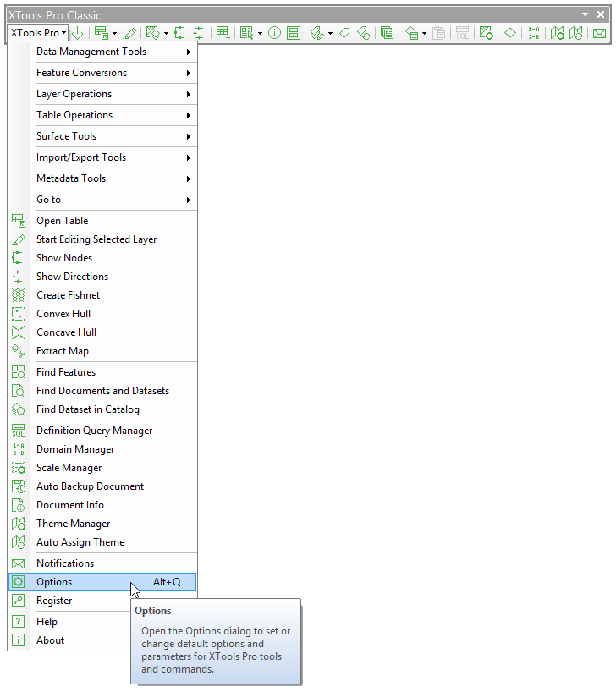Screen dimensions: 616x692
Task: Open dropdown arrow beside list-with-cursor icon
Action: pyautogui.click(x=260, y=33)
